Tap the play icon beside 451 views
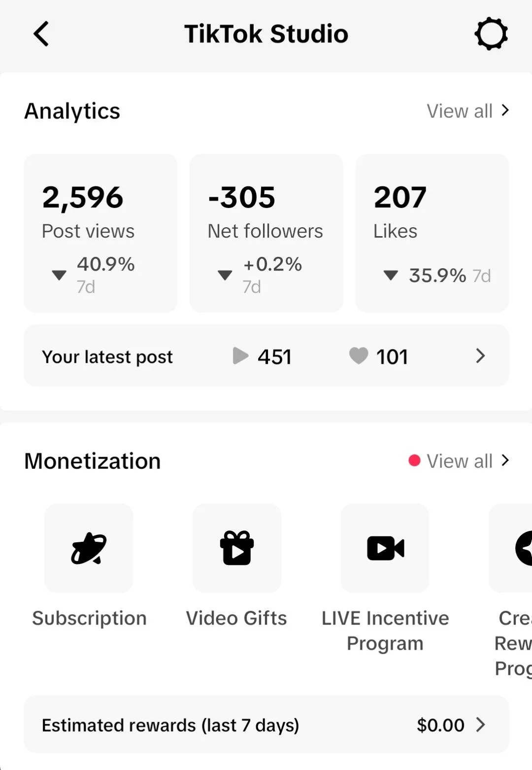Viewport: 532px width, 770px height. pos(240,356)
